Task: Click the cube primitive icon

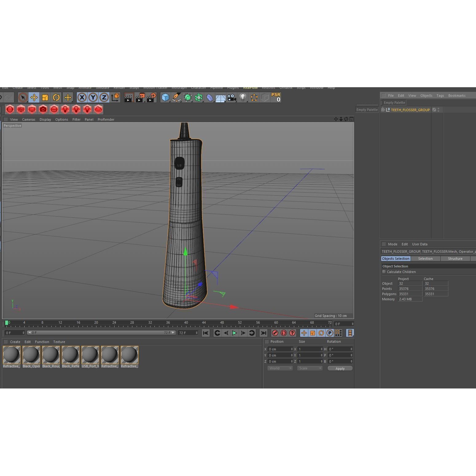Action: tap(165, 97)
